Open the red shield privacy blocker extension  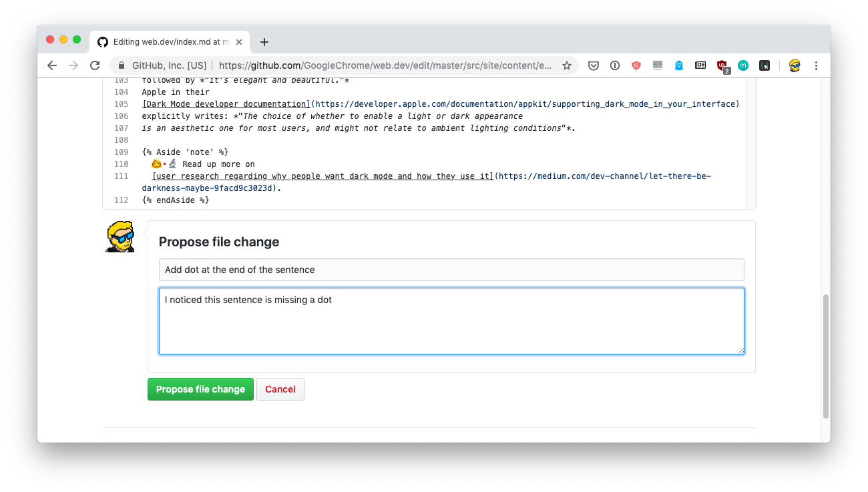click(x=636, y=65)
